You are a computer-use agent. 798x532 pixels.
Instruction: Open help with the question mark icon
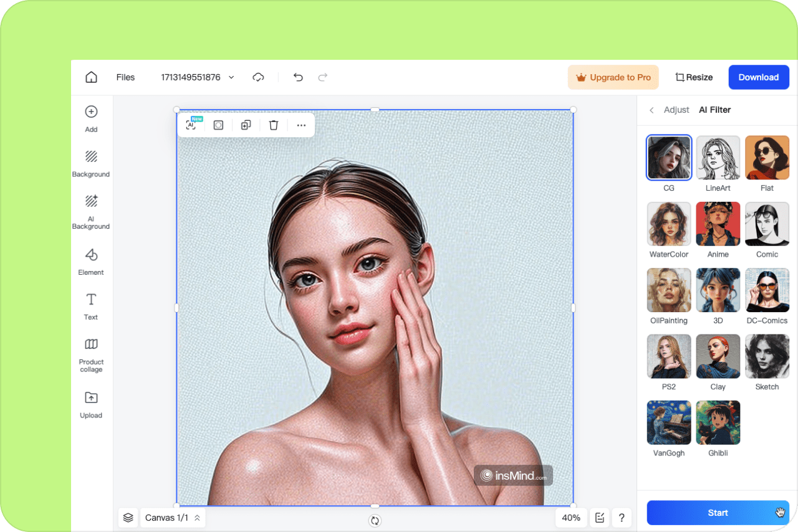[622, 518]
